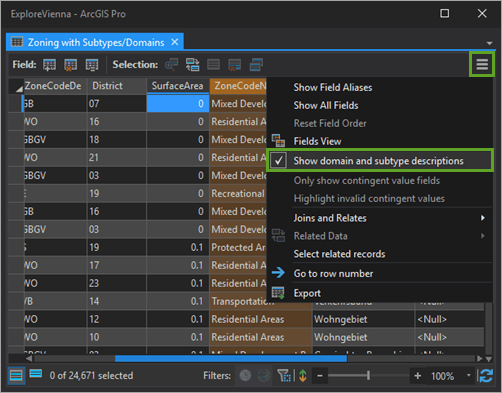Click the Add Field icon
This screenshot has height=393, width=502.
tap(49, 65)
